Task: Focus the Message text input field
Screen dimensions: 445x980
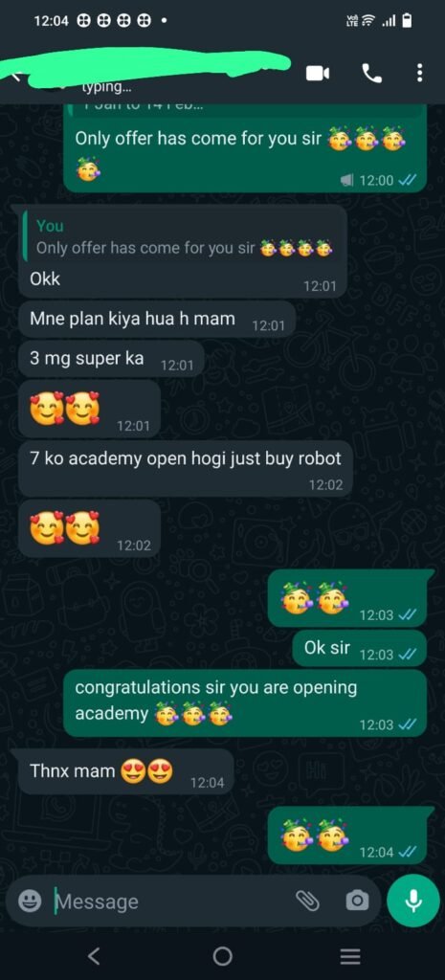Action: (168, 901)
